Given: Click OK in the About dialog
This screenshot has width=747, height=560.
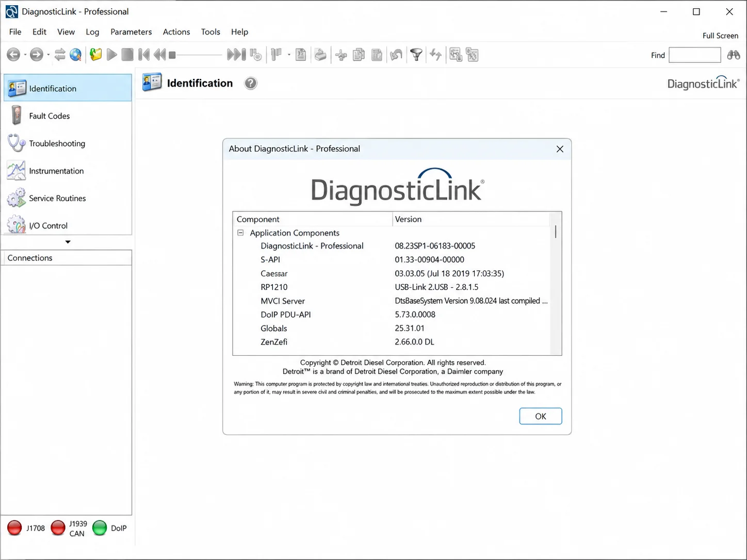Looking at the screenshot, I should (540, 416).
